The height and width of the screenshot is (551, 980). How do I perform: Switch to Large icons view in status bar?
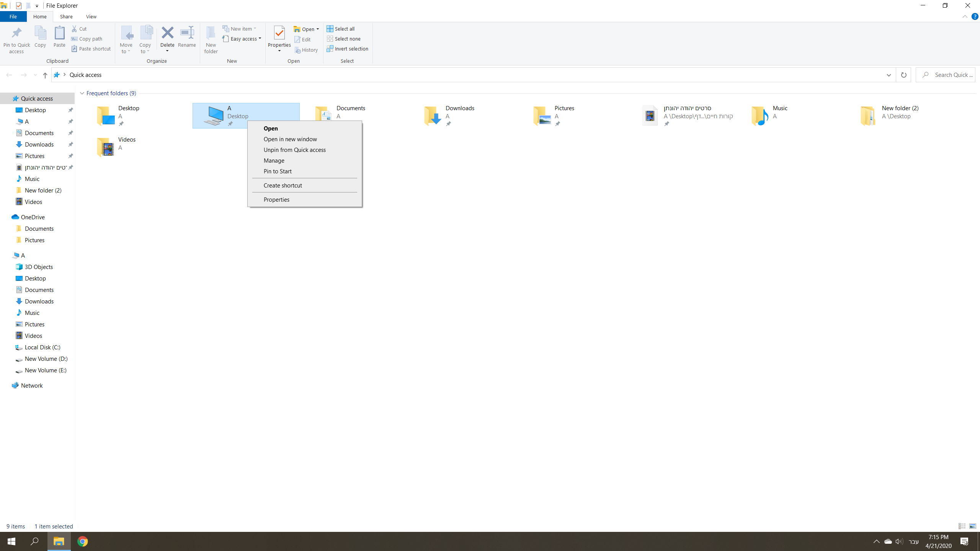[973, 526]
